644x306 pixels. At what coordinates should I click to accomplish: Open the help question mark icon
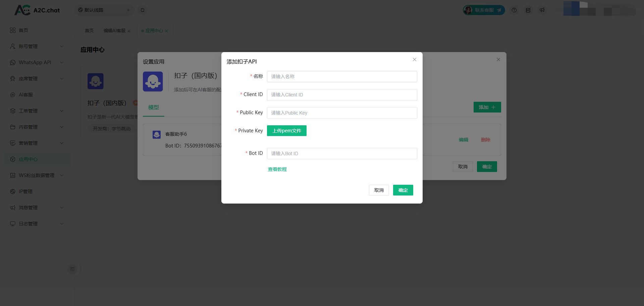pyautogui.click(x=514, y=10)
